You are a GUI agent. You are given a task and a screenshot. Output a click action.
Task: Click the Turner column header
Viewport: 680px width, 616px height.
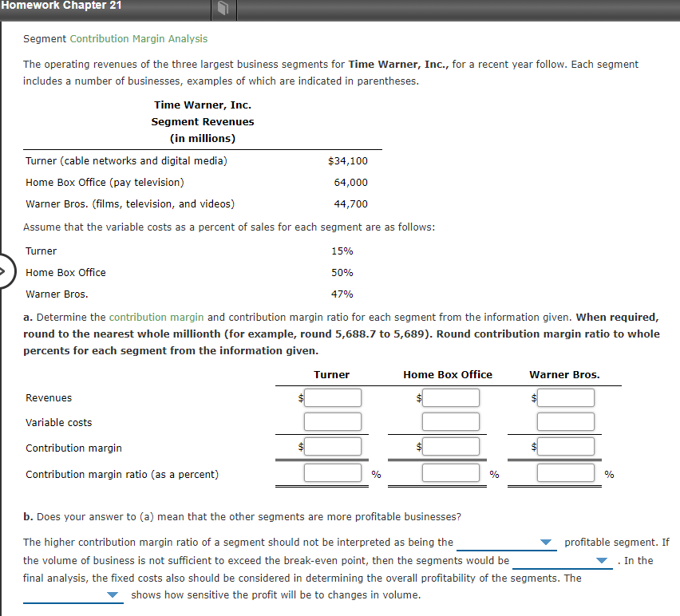click(331, 374)
